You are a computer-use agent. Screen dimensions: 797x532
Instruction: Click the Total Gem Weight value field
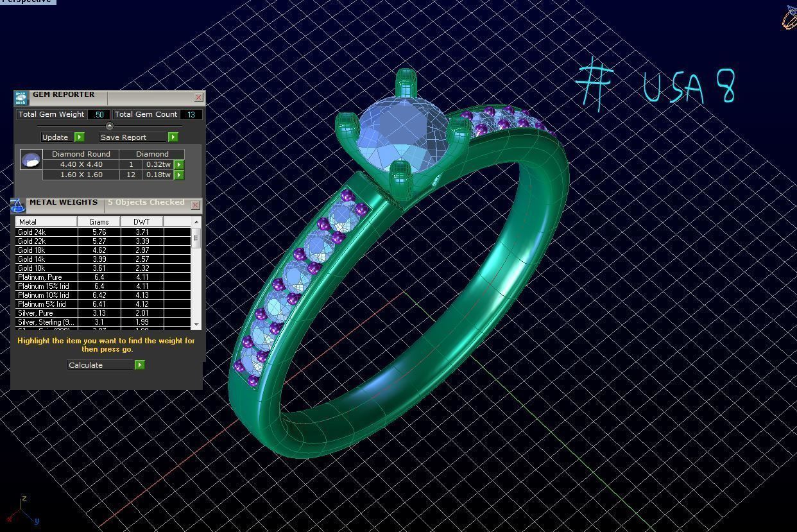[98, 114]
